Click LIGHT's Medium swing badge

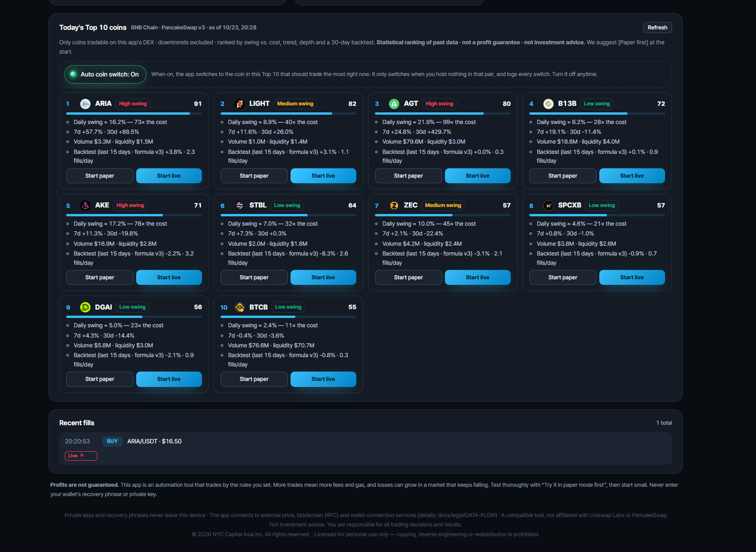[x=295, y=103]
